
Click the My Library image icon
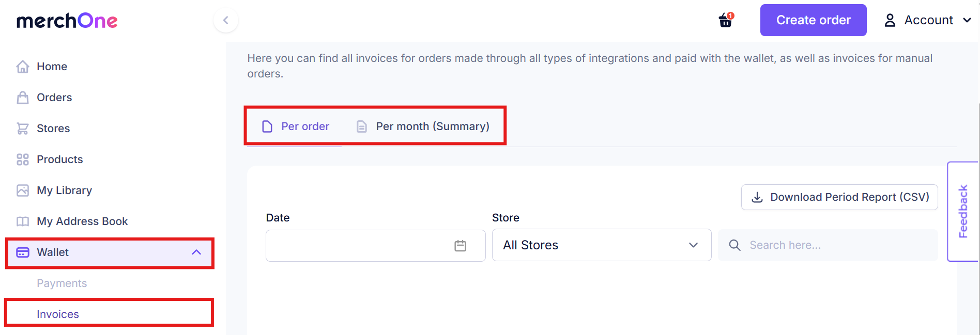(23, 190)
